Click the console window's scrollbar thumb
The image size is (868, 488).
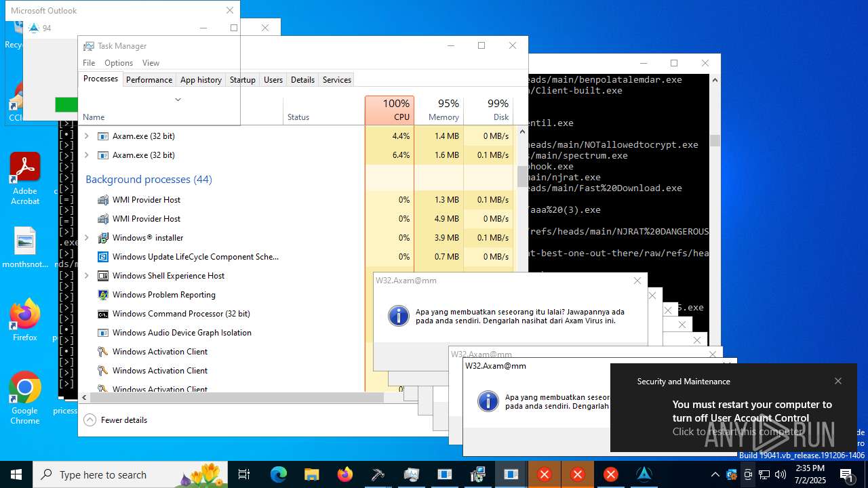[715, 140]
